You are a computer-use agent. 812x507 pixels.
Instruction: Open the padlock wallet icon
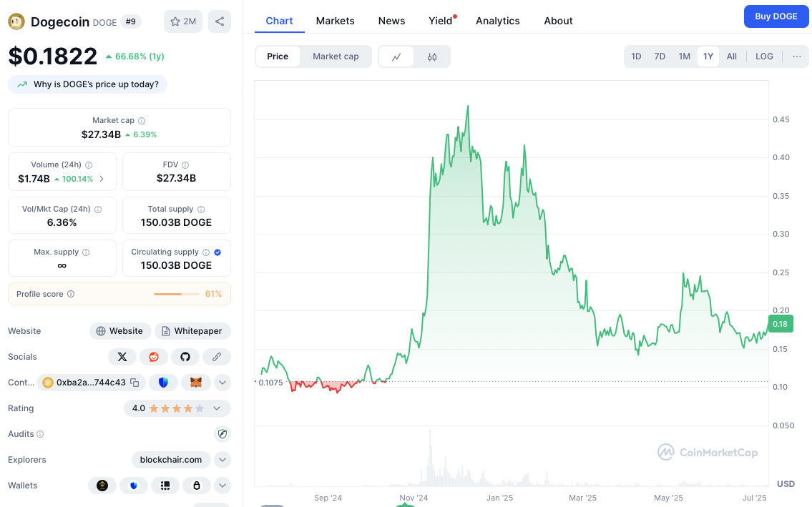[196, 486]
